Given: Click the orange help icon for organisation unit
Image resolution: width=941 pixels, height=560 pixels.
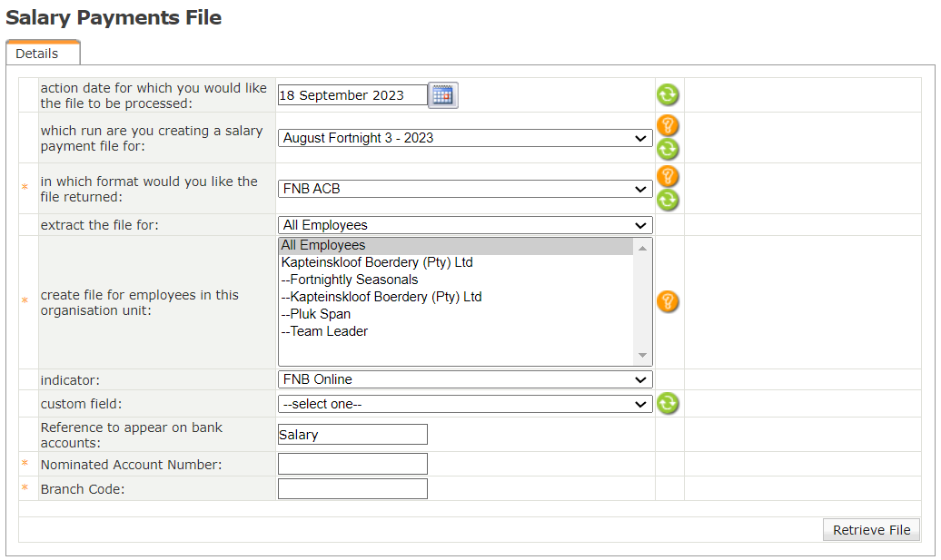Looking at the screenshot, I should pos(668,302).
